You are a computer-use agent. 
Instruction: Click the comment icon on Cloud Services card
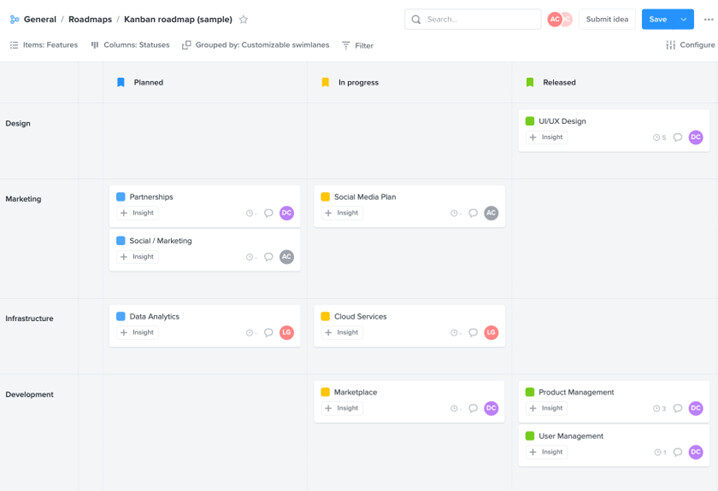point(473,332)
